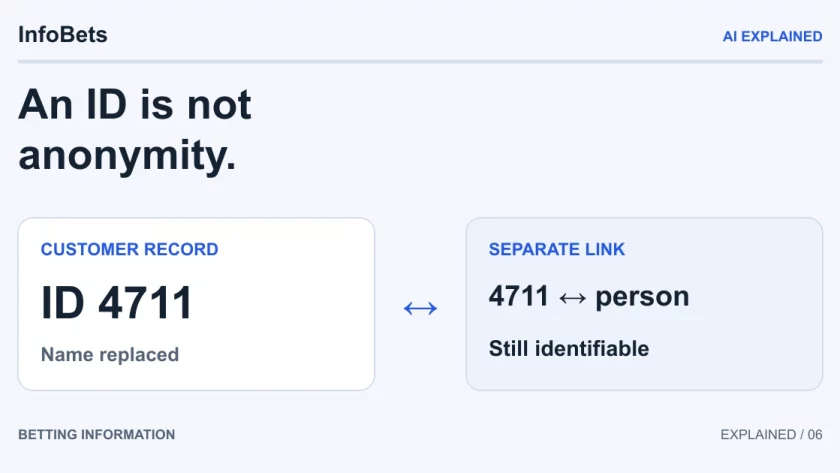840x473 pixels.
Task: Click the arrow symbol between 4711 and person
Action: tap(572, 298)
